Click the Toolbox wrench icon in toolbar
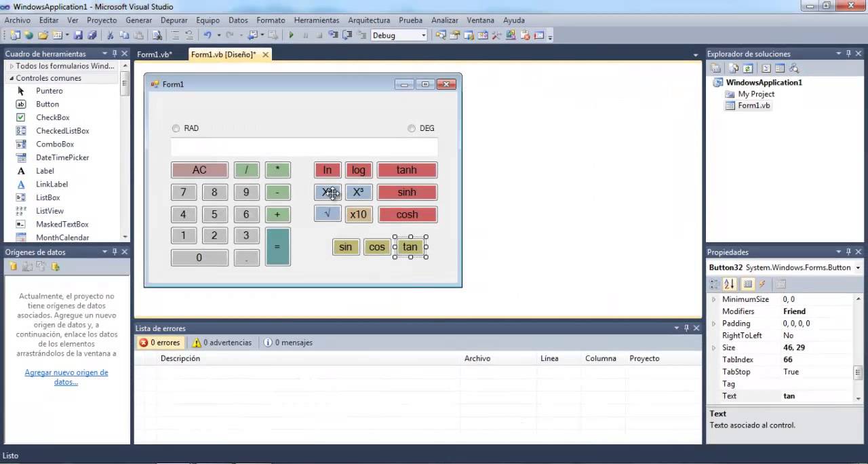The image size is (868, 464). click(496, 35)
